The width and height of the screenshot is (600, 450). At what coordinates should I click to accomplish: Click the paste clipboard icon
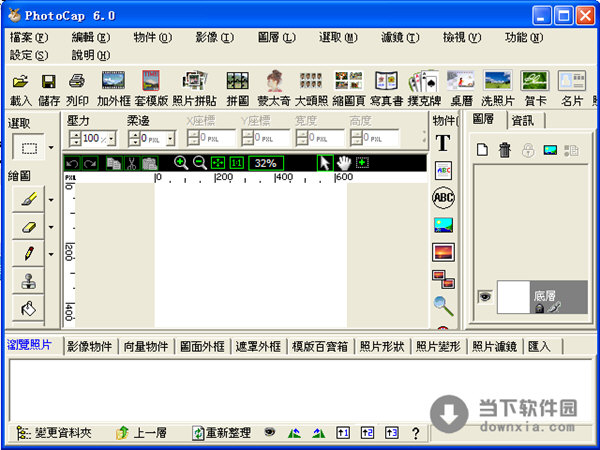(x=150, y=163)
